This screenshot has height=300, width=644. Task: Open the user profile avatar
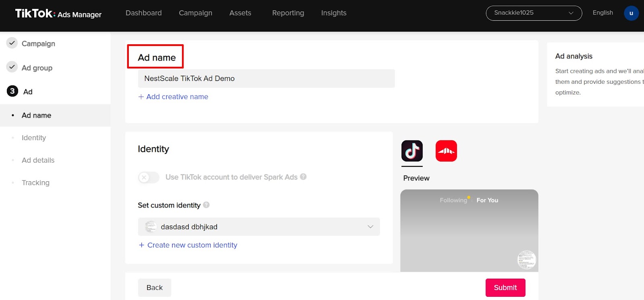(x=631, y=13)
